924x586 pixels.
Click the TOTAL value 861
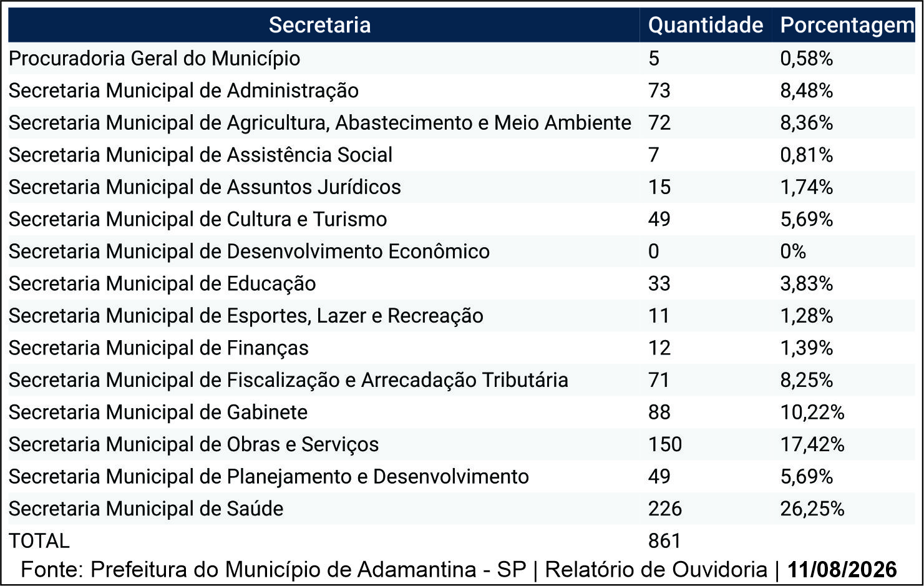point(664,541)
